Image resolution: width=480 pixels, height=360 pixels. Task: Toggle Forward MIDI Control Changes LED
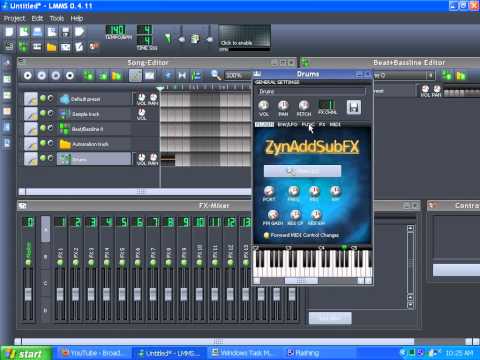(266, 235)
